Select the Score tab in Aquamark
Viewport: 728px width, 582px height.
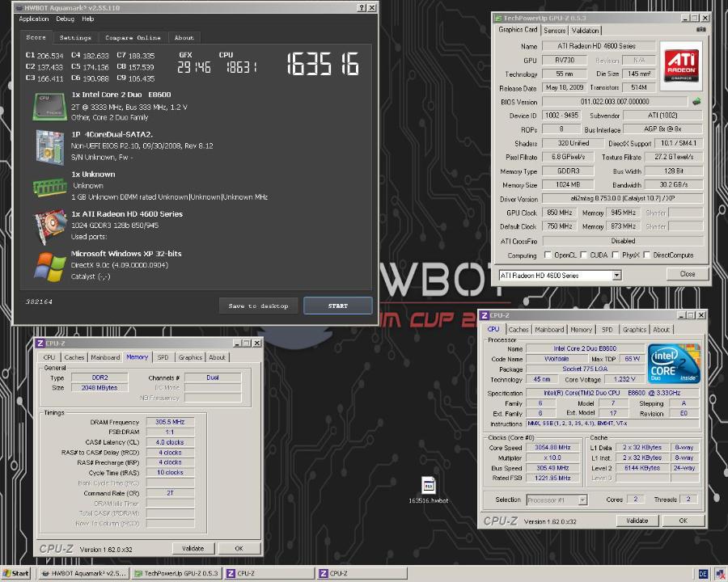pos(36,37)
